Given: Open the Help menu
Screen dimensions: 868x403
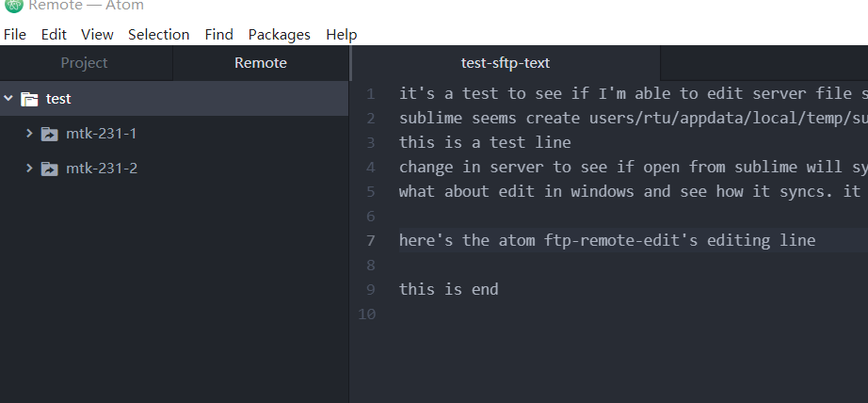Looking at the screenshot, I should (341, 34).
